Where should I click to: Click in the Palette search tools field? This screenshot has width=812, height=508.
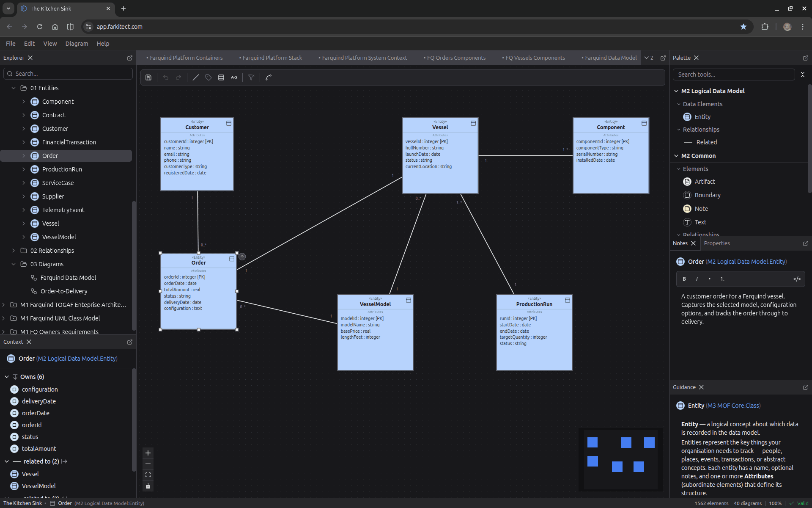734,75
